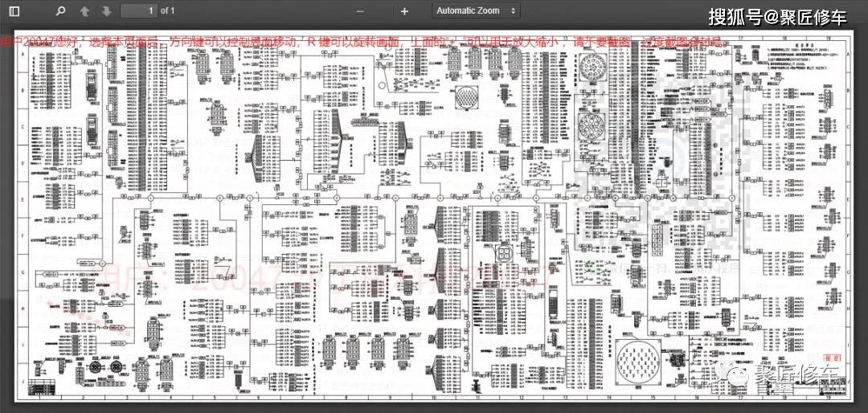868x413 pixels.
Task: Click the zoom out minus button
Action: 360,11
